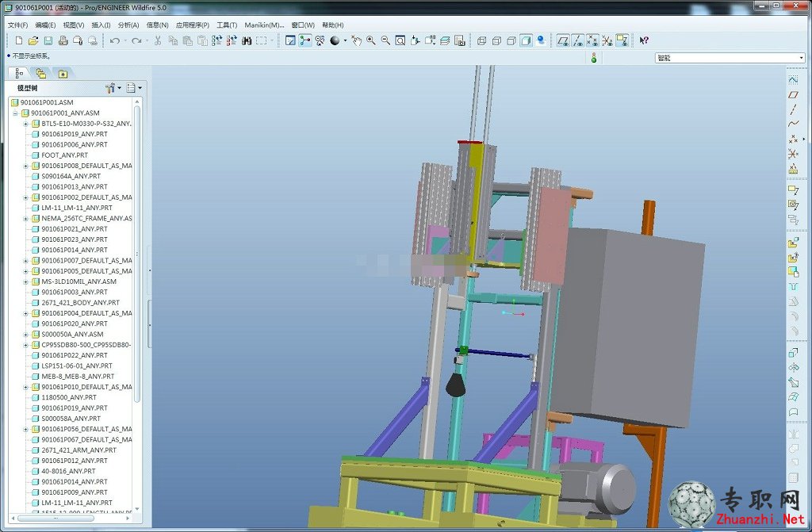Open the 文件(F) menu
Image resolution: width=812 pixels, height=532 pixels.
click(x=18, y=25)
